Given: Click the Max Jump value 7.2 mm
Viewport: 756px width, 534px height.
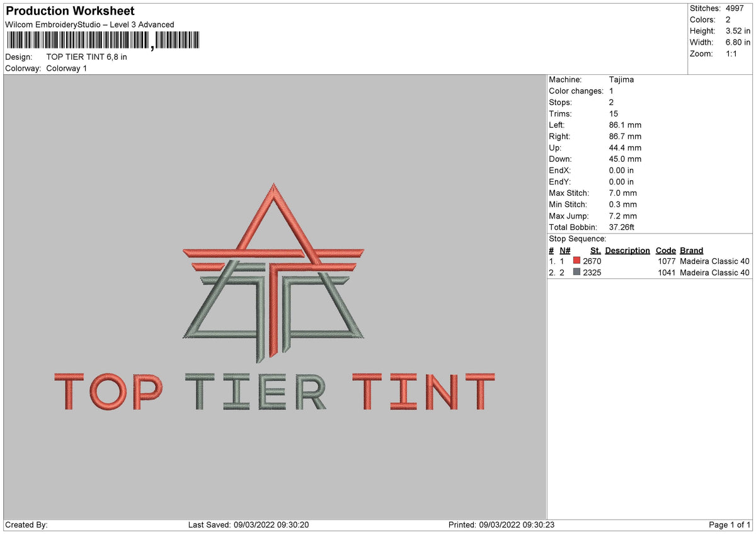Looking at the screenshot, I should pyautogui.click(x=623, y=215).
